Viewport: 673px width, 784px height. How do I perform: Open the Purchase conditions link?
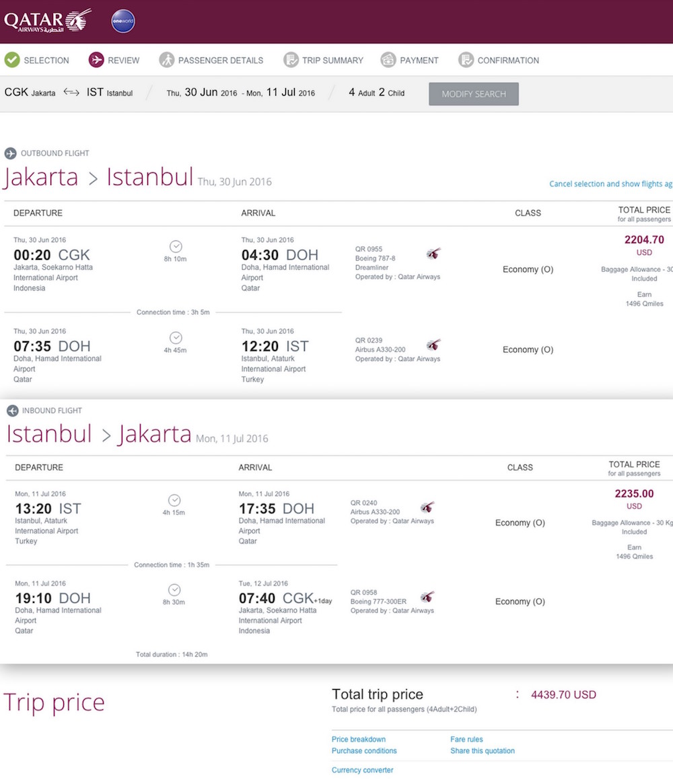[364, 750]
